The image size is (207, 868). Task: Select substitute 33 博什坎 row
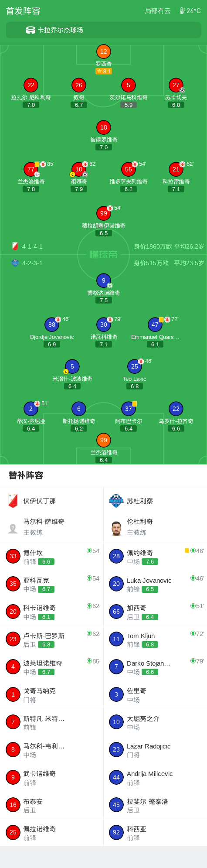coord(52,556)
